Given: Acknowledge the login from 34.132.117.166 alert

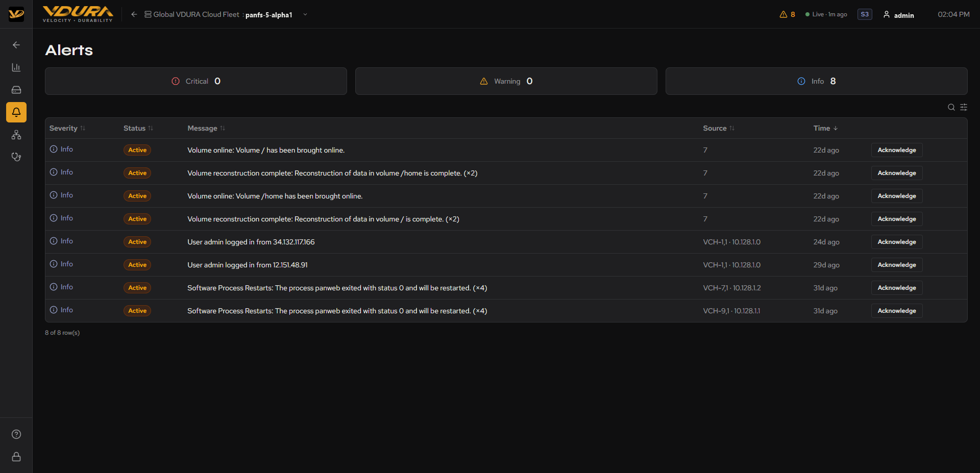Looking at the screenshot, I should coord(897,242).
